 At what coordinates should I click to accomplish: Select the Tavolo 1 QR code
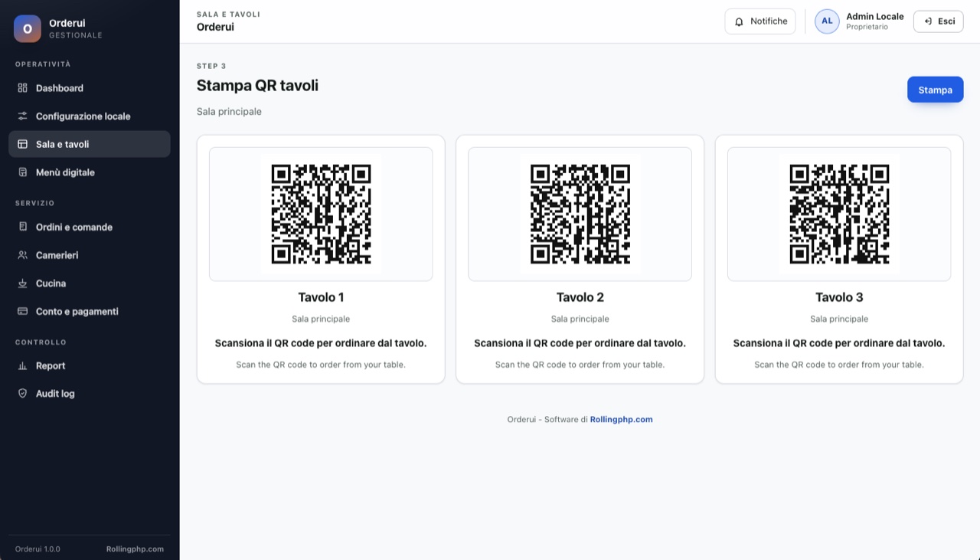click(321, 215)
